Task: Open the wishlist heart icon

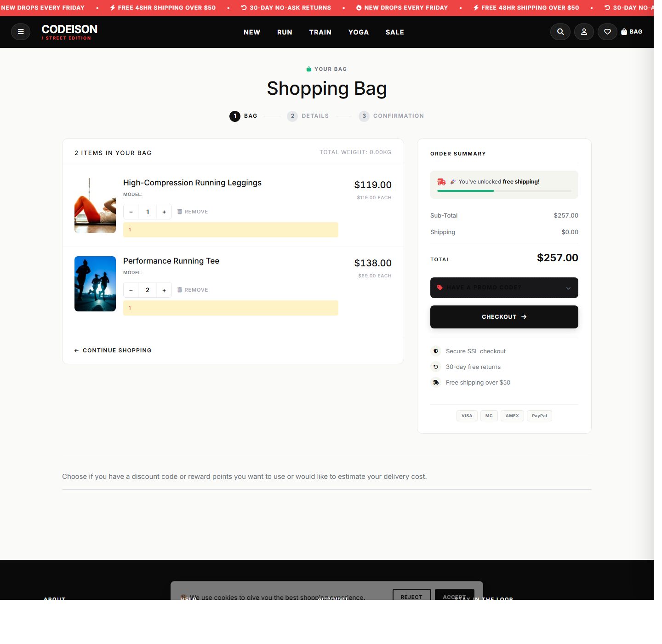Action: pos(607,32)
